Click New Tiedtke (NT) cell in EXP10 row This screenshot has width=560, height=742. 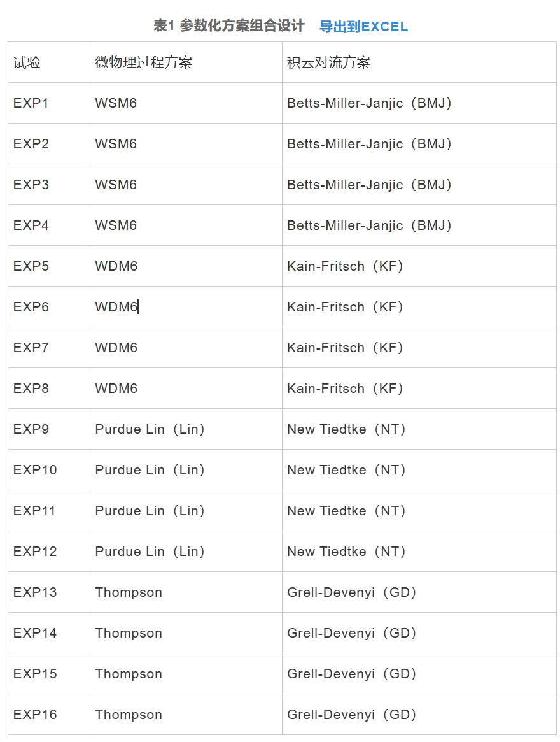pyautogui.click(x=347, y=470)
